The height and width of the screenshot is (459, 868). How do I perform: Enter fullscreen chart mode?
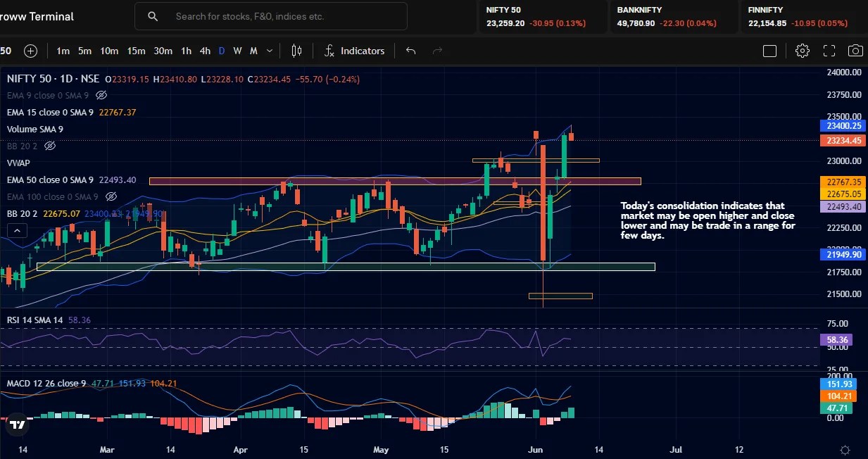pyautogui.click(x=829, y=51)
